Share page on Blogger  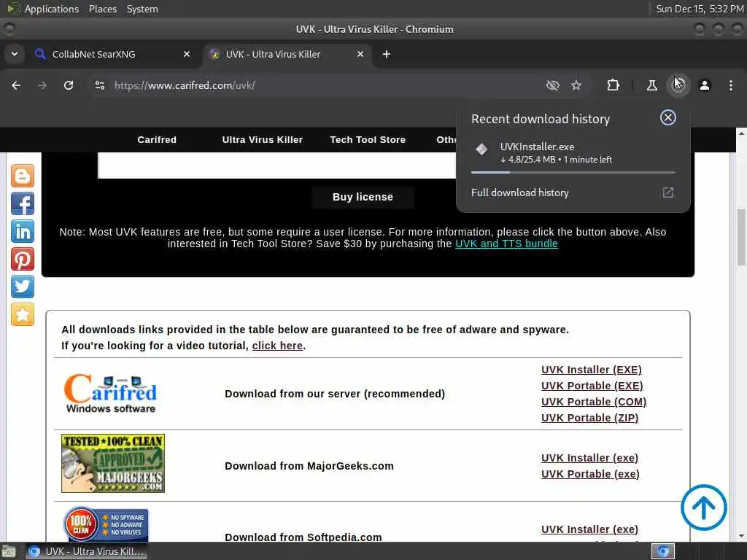[x=23, y=176]
